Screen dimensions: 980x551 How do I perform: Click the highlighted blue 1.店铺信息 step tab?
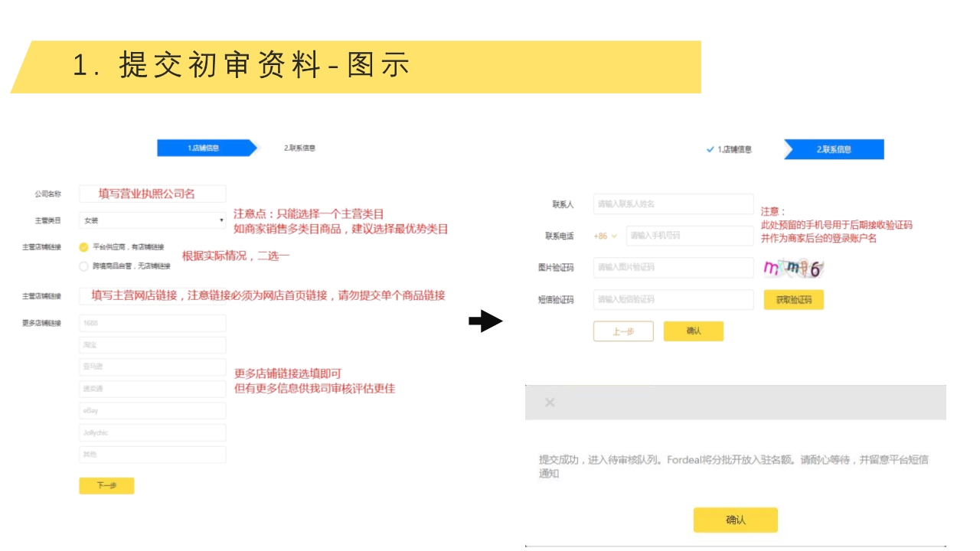click(x=204, y=148)
